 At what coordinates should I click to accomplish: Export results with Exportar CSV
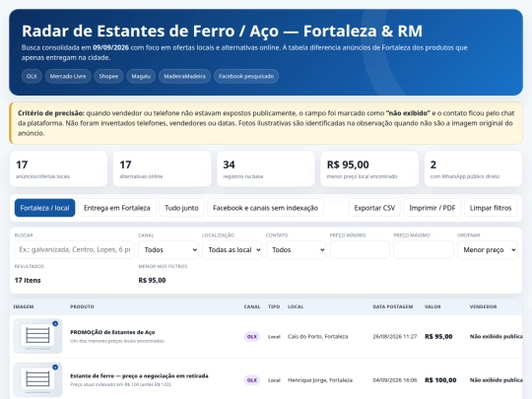(x=374, y=208)
